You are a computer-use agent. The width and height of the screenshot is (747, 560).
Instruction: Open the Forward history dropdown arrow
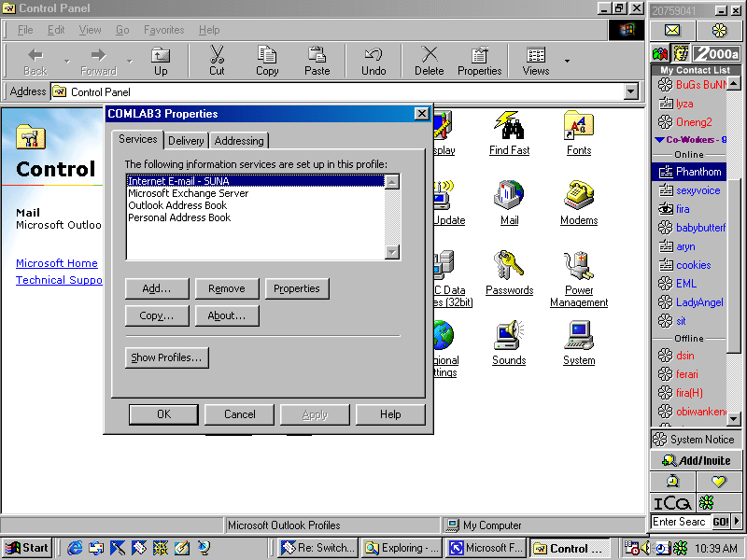pyautogui.click(x=129, y=61)
